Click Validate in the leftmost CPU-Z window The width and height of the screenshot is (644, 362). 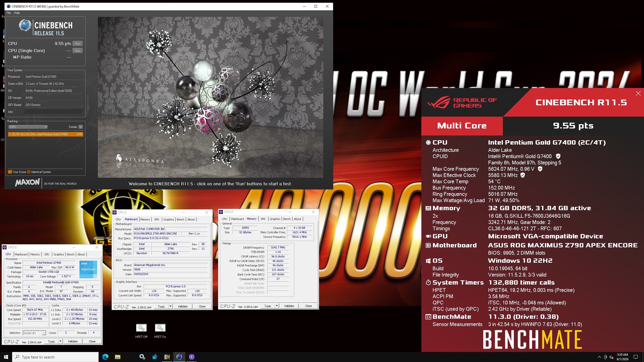click(73, 341)
